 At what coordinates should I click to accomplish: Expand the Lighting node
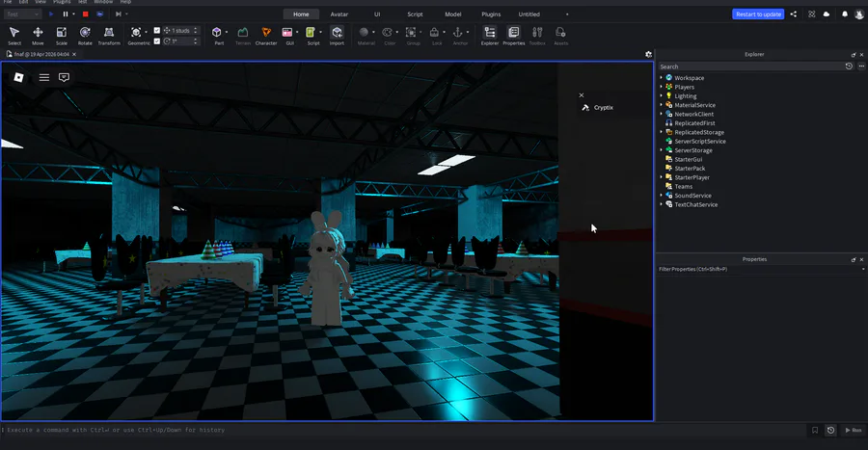tap(661, 95)
